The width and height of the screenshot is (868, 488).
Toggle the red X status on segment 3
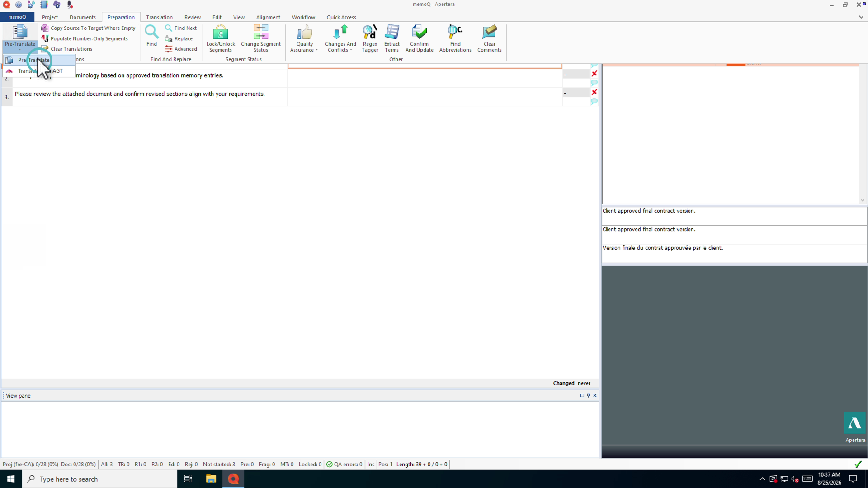[x=594, y=92]
